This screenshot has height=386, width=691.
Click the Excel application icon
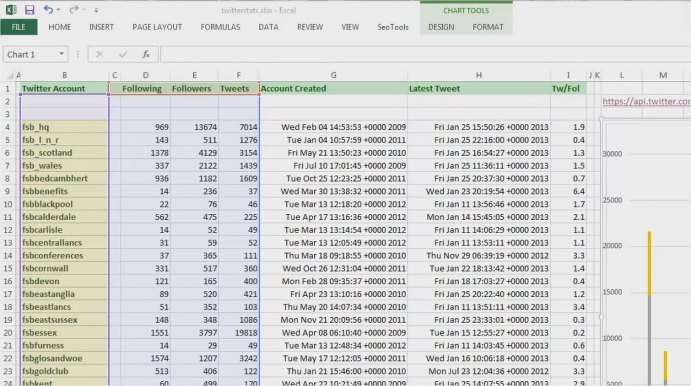11,10
